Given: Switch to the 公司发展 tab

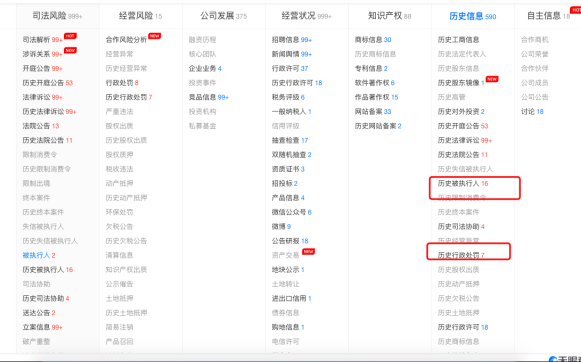Looking at the screenshot, I should (223, 16).
